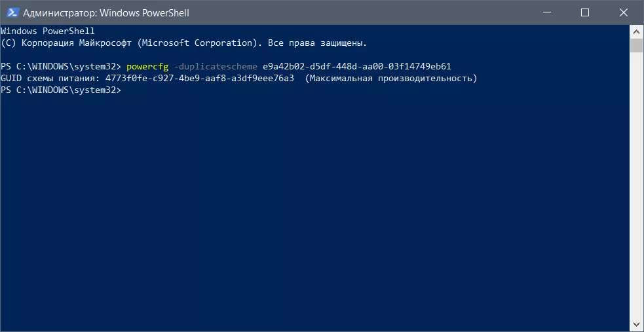This screenshot has height=332, width=644.
Task: Click the empty console area below the prompt
Action: click(x=314, y=210)
